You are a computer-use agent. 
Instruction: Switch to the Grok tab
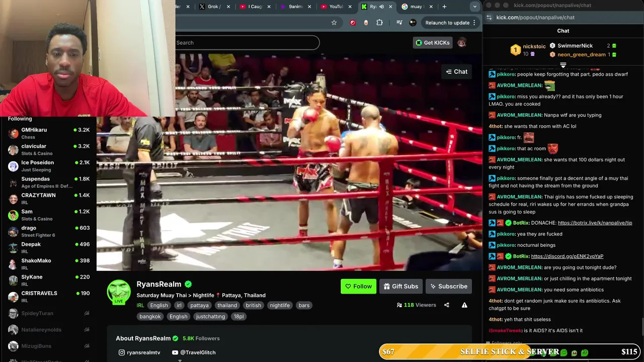[x=214, y=7]
